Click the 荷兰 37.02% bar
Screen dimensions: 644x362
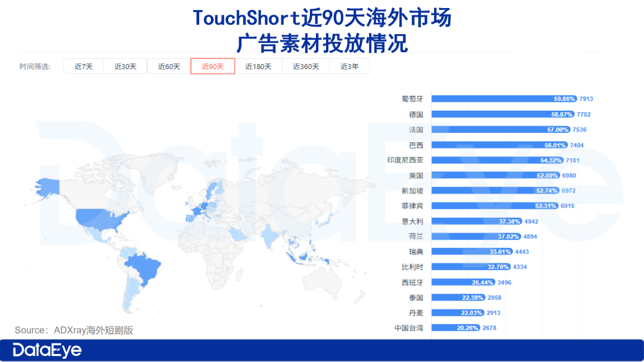pos(476,237)
